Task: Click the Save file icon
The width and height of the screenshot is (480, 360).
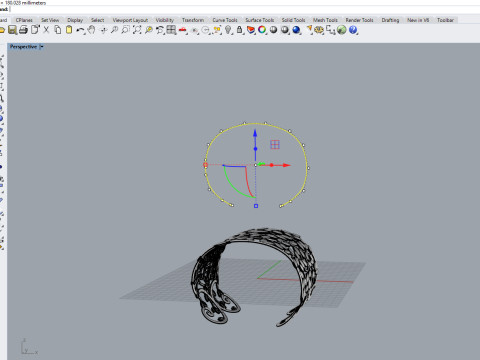Action: pyautogui.click(x=12, y=30)
